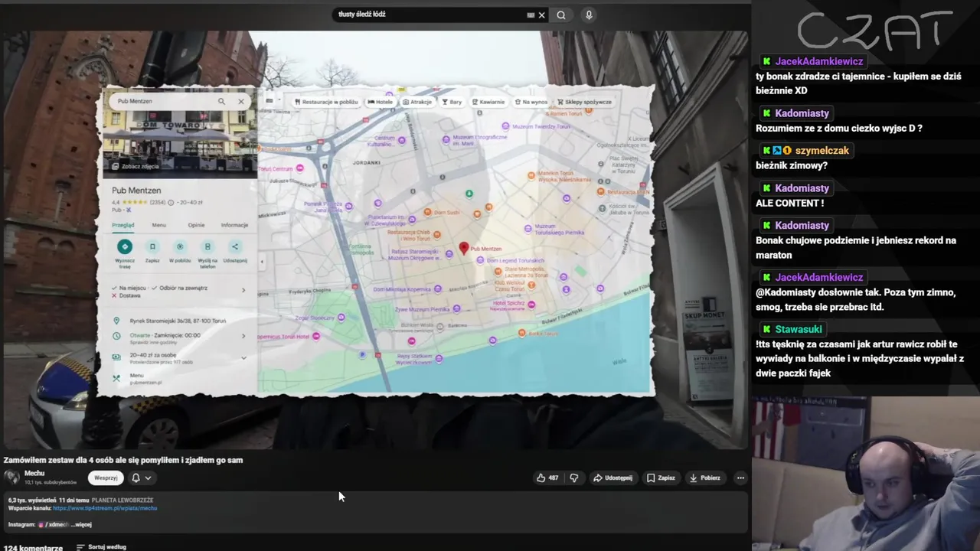Click the address 'Rynek Staromiejski 36/38' row
Screen dimensions: 980x551
point(180,321)
